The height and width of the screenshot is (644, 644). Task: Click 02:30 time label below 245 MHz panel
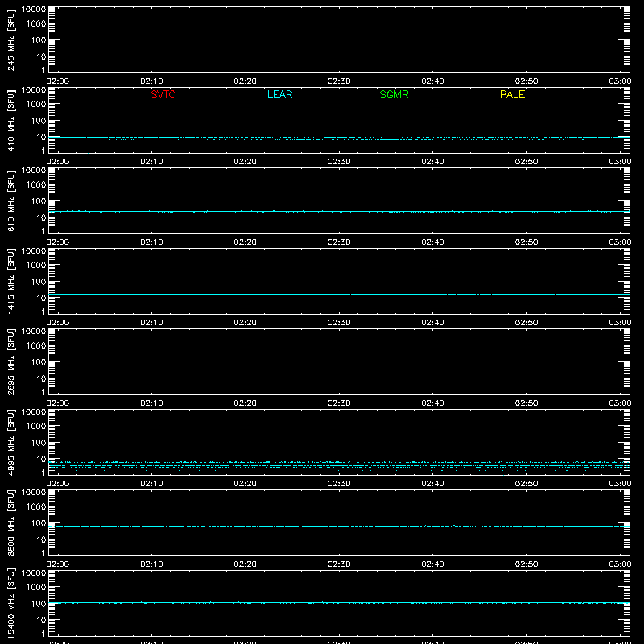pyautogui.click(x=339, y=81)
